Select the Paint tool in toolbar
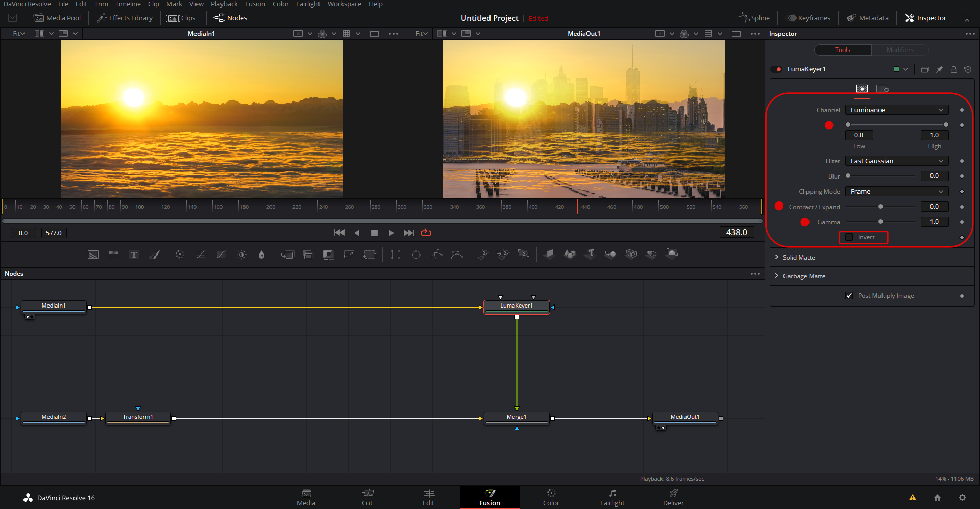 coord(154,254)
